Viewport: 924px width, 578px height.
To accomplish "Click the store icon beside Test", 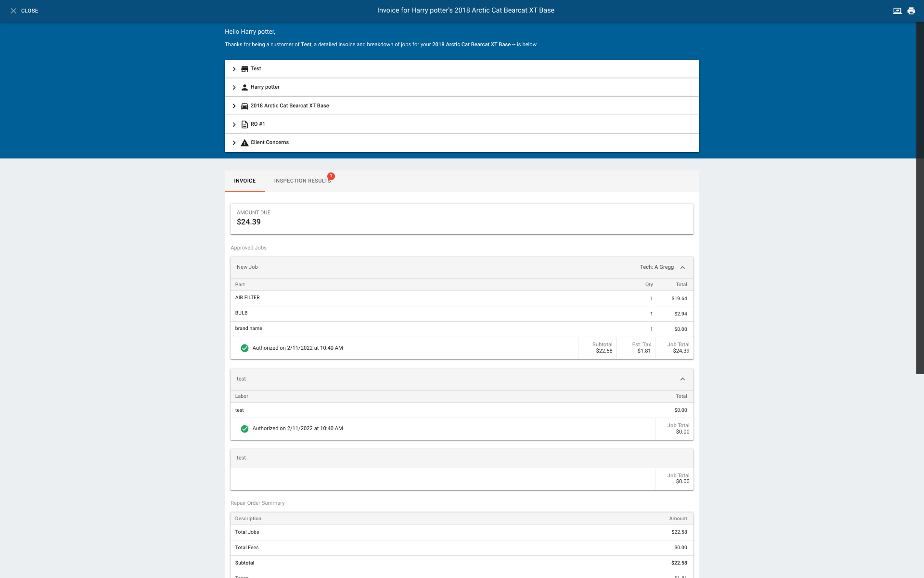I will (x=245, y=68).
